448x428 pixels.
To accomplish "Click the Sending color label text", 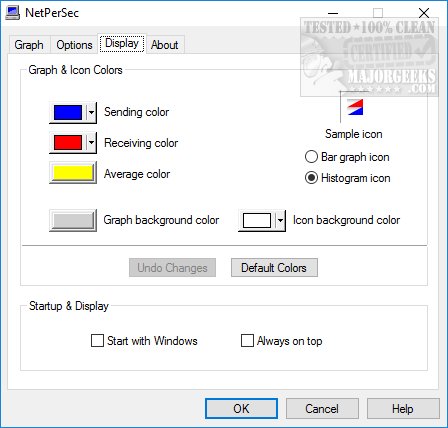I will click(136, 112).
